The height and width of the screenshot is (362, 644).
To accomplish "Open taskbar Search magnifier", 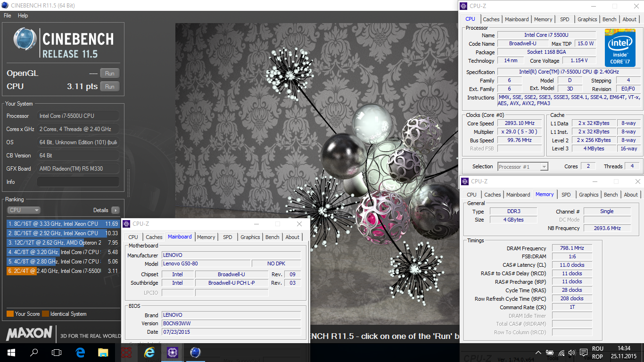I will tap(34, 352).
